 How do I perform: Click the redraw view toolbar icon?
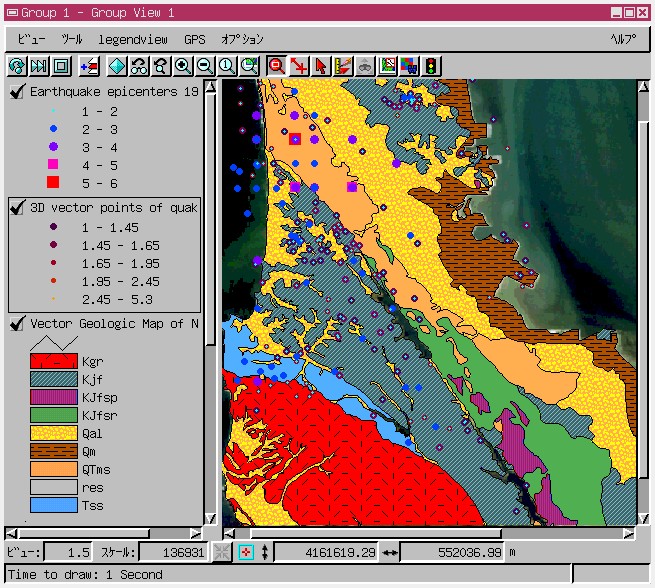coord(17,66)
